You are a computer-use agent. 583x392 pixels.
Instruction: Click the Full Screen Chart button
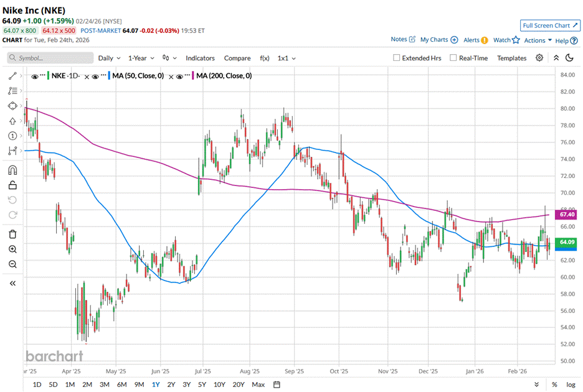pos(550,26)
